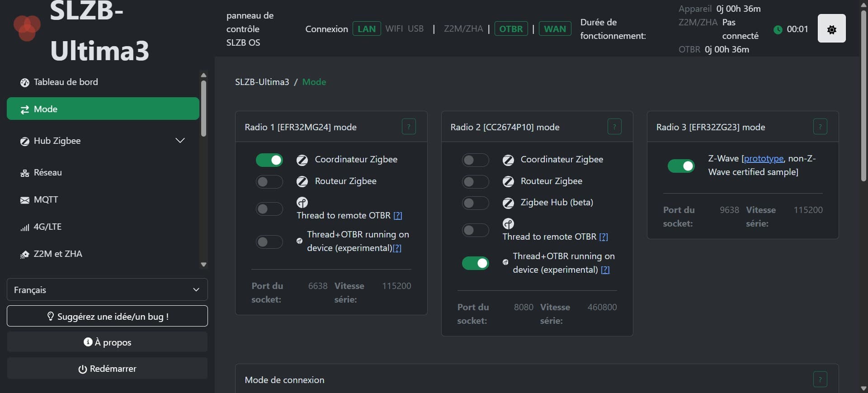Click the green clock icon beside 00:01
The height and width of the screenshot is (393, 868).
click(x=778, y=29)
